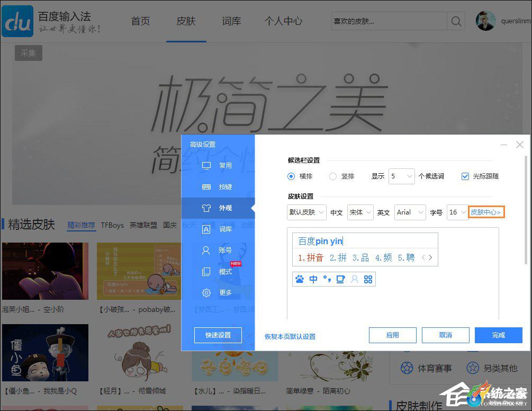This screenshot has width=532, height=411.
Task: Open the 默认皮肤 skin dropdown
Action: [306, 212]
